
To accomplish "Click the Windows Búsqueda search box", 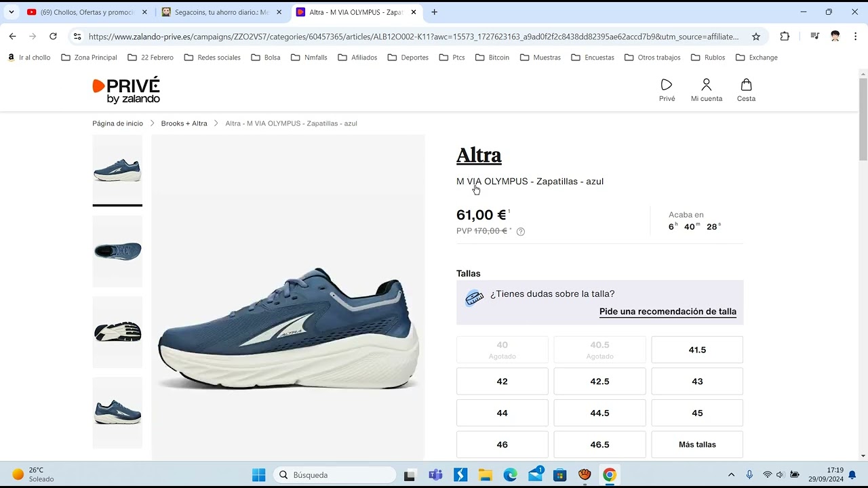I will point(334,475).
